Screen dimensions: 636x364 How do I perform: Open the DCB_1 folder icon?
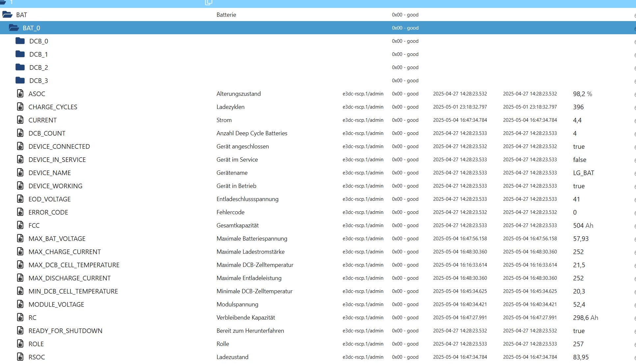(x=20, y=54)
